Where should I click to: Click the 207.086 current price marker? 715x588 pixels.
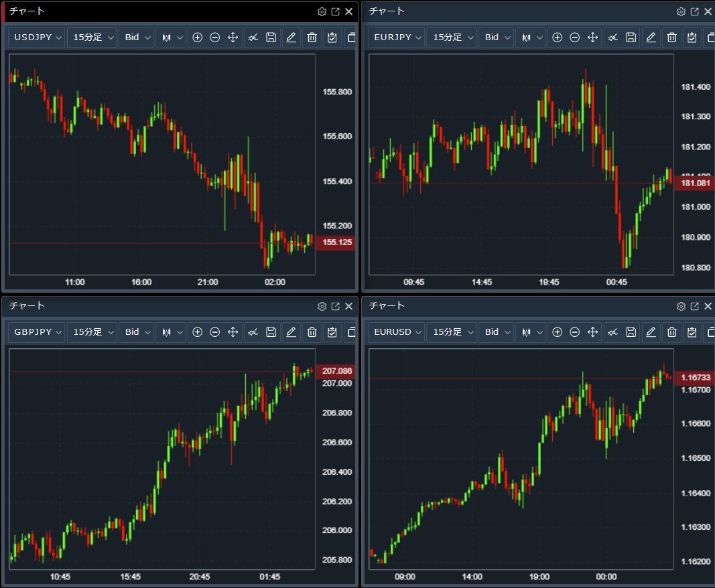pyautogui.click(x=337, y=371)
